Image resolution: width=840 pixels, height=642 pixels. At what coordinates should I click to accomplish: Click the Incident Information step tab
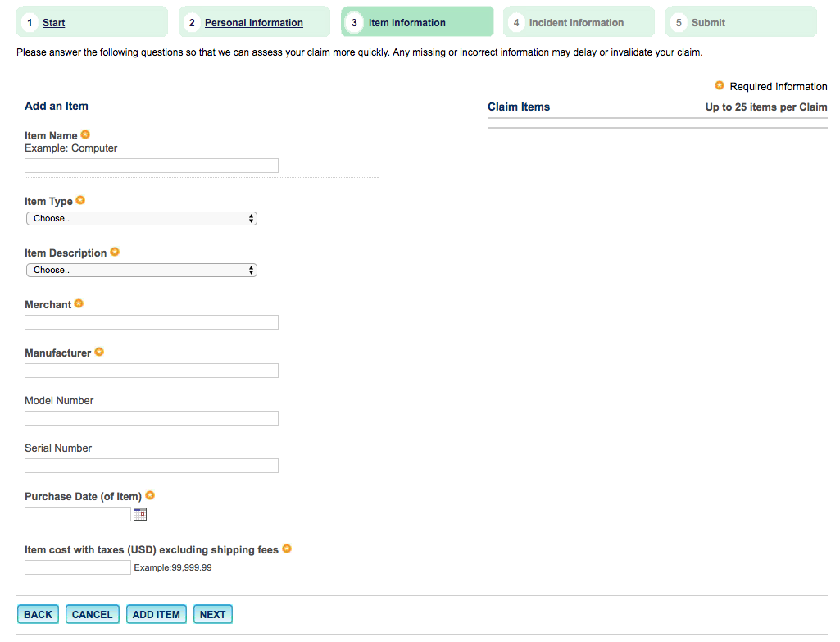578,22
